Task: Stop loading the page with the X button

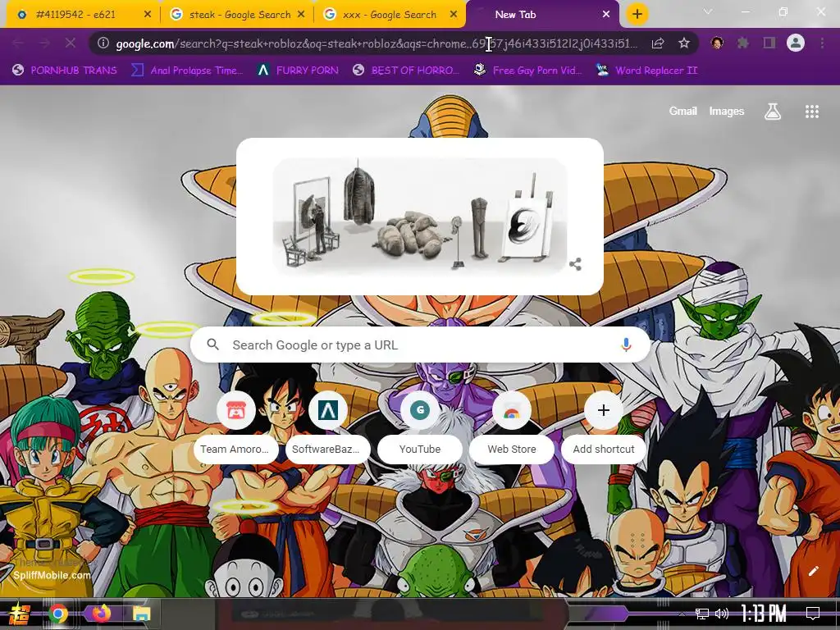Action: click(71, 43)
